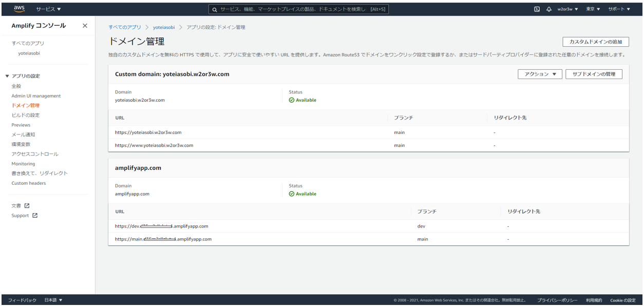
Task: Click the Custom domain: yoteiasobi.w2or3w.com heading
Action: coord(172,74)
